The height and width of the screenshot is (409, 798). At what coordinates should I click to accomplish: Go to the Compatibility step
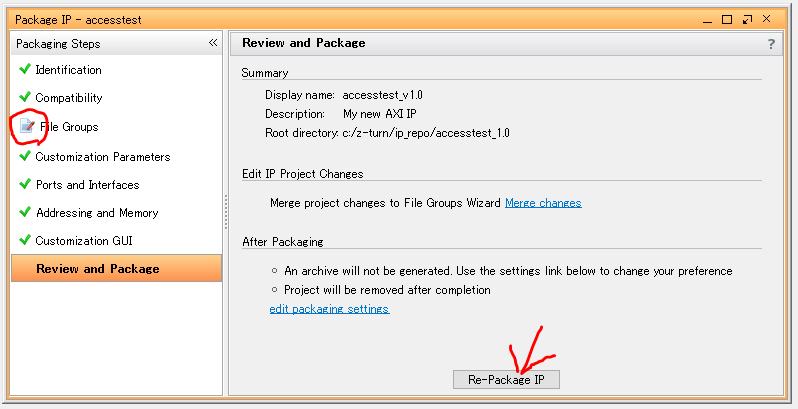tap(69, 98)
